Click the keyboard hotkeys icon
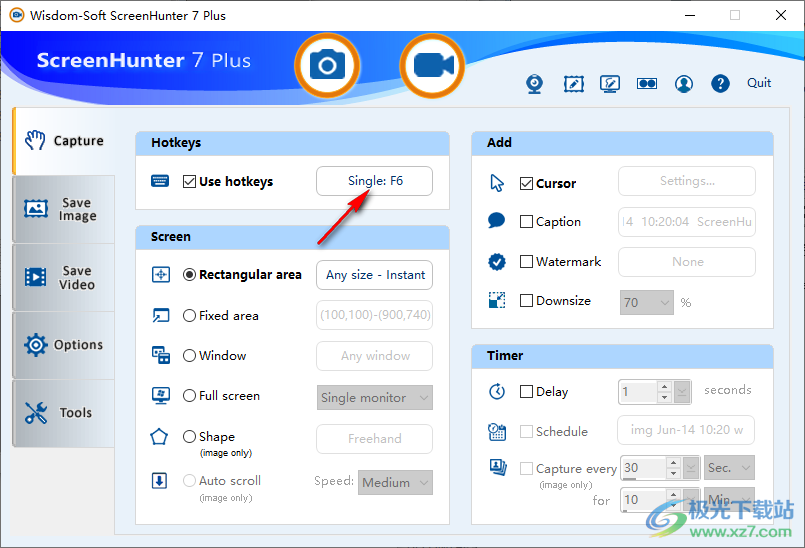Image resolution: width=805 pixels, height=548 pixels. [x=160, y=181]
